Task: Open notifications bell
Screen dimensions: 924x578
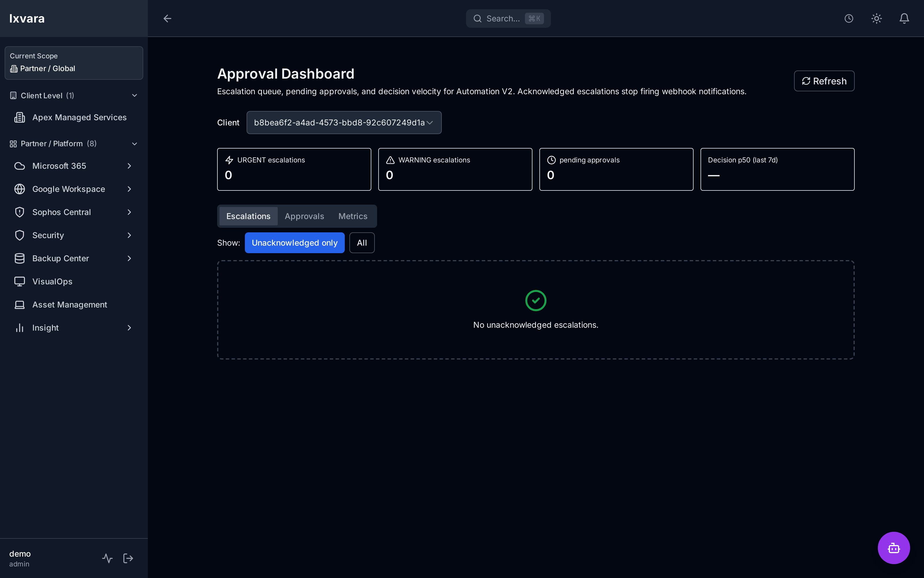Action: 904,18
